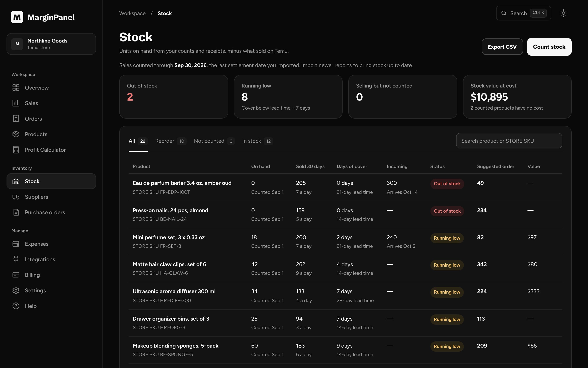Click the Running low summary card
Viewport: 588px width, 368px height.
pos(288,97)
